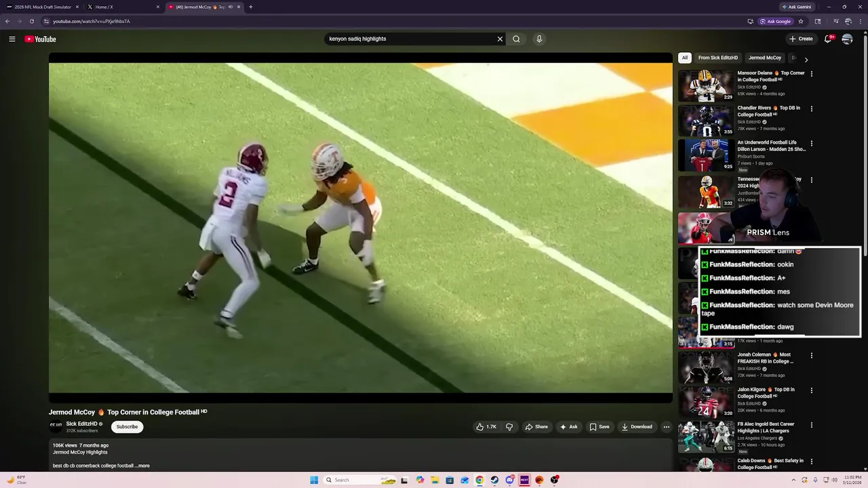Click the browser address bar URL

tap(91, 21)
